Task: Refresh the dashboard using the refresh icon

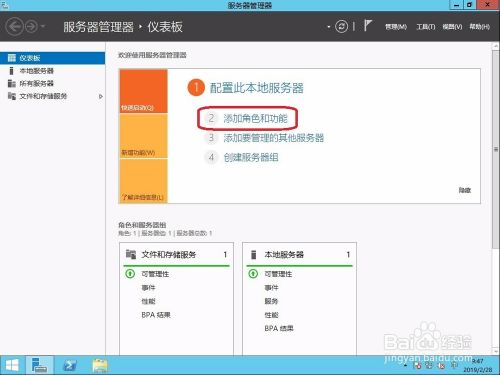Action: point(341,26)
